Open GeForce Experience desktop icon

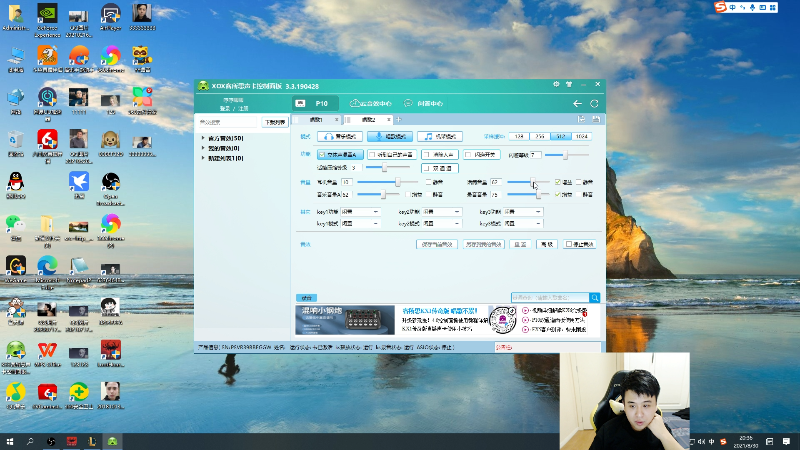[x=47, y=20]
